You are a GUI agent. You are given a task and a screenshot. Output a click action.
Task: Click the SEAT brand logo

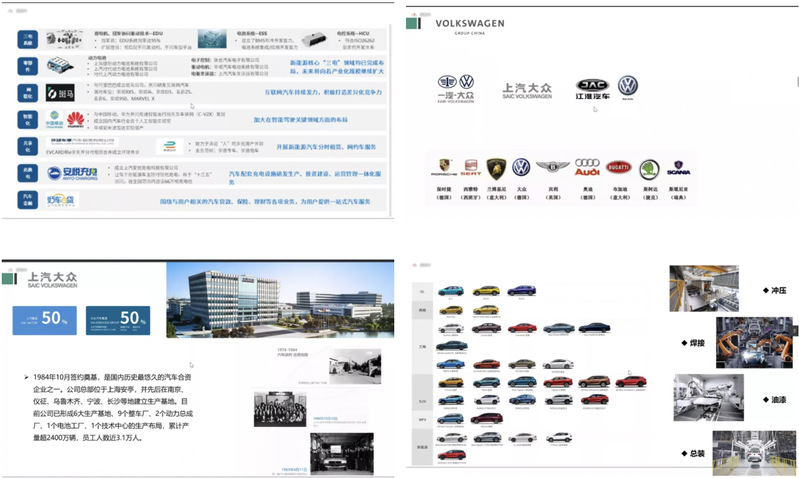471,167
